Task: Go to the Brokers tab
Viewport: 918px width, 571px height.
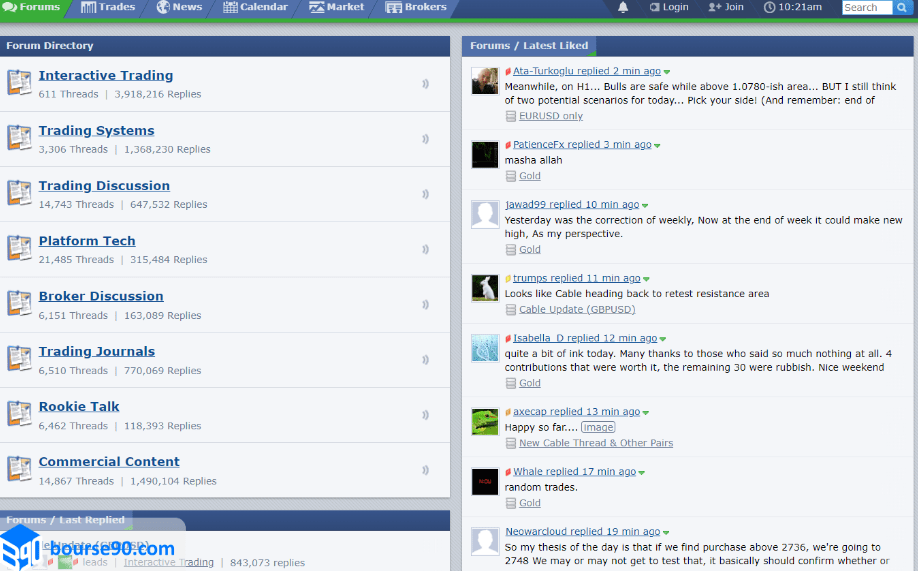Action: (416, 8)
